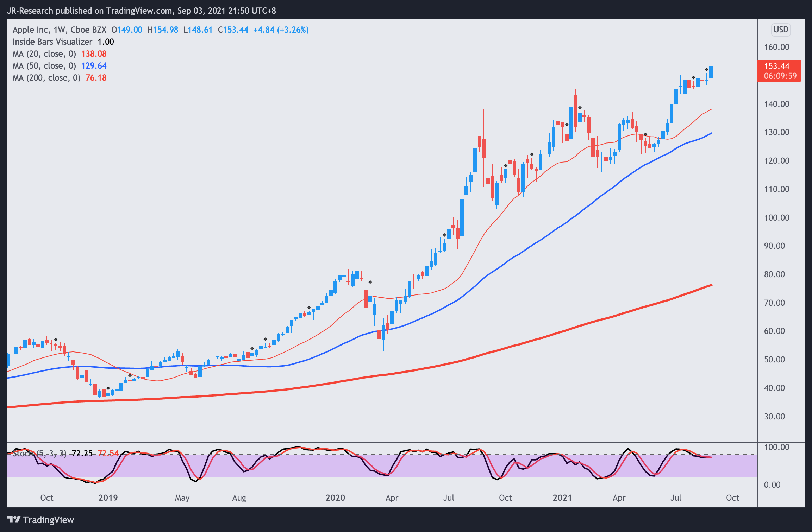The width and height of the screenshot is (812, 532).
Task: Click the 30.00 price axis label
Action: (x=774, y=417)
